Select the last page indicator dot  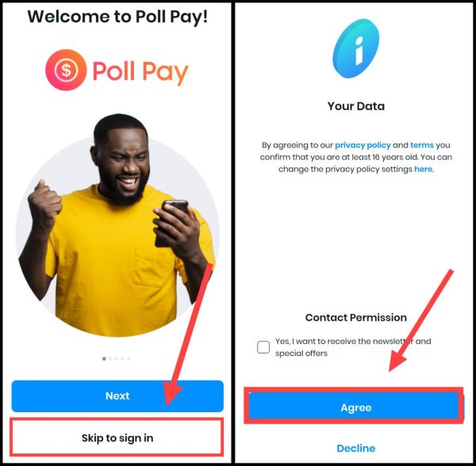pyautogui.click(x=129, y=359)
